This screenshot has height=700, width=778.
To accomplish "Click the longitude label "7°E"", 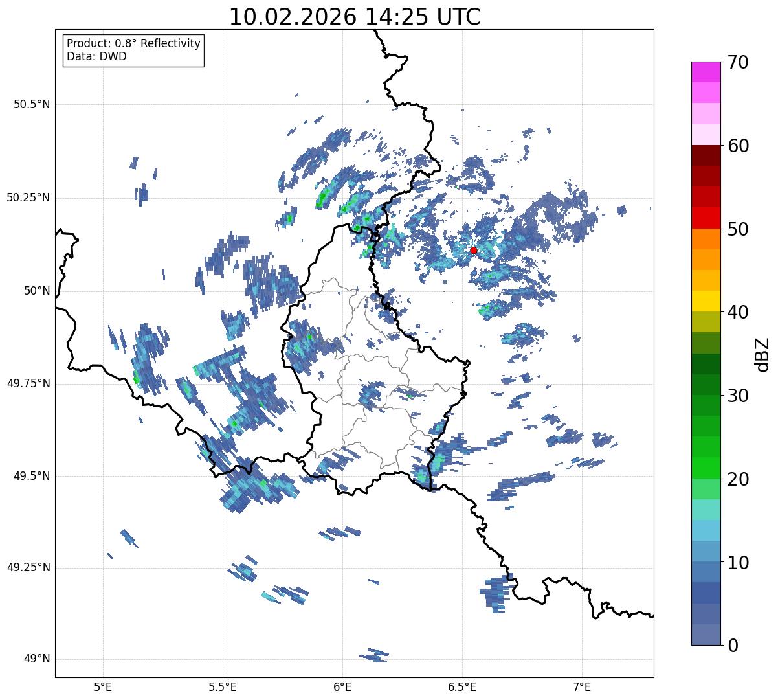I will [x=583, y=687].
